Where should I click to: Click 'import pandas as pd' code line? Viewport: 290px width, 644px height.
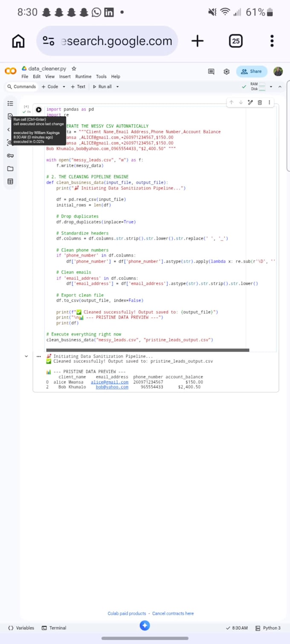[70, 110]
